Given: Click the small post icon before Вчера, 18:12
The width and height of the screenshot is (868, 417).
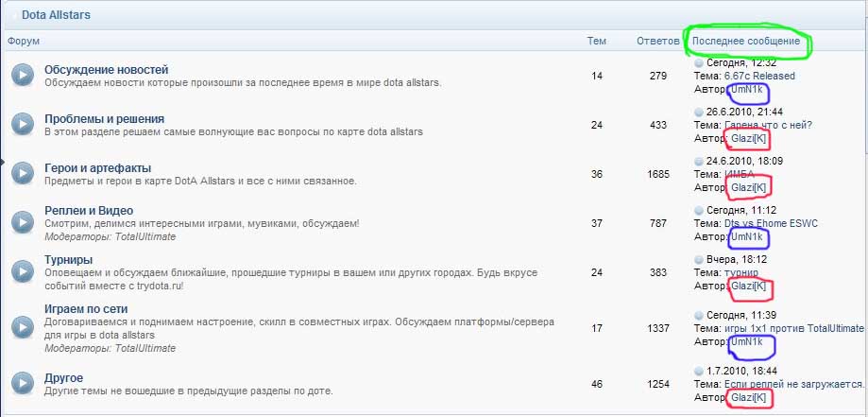Looking at the screenshot, I should 699,259.
